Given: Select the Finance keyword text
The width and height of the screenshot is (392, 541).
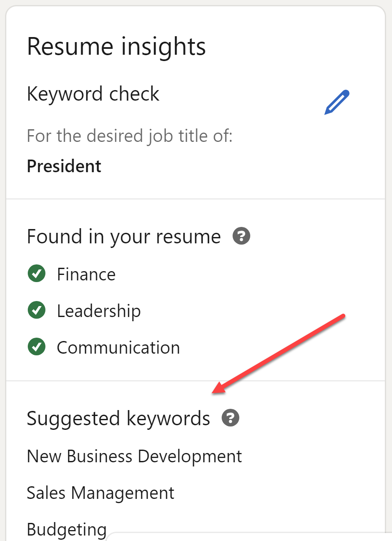Looking at the screenshot, I should [86, 274].
